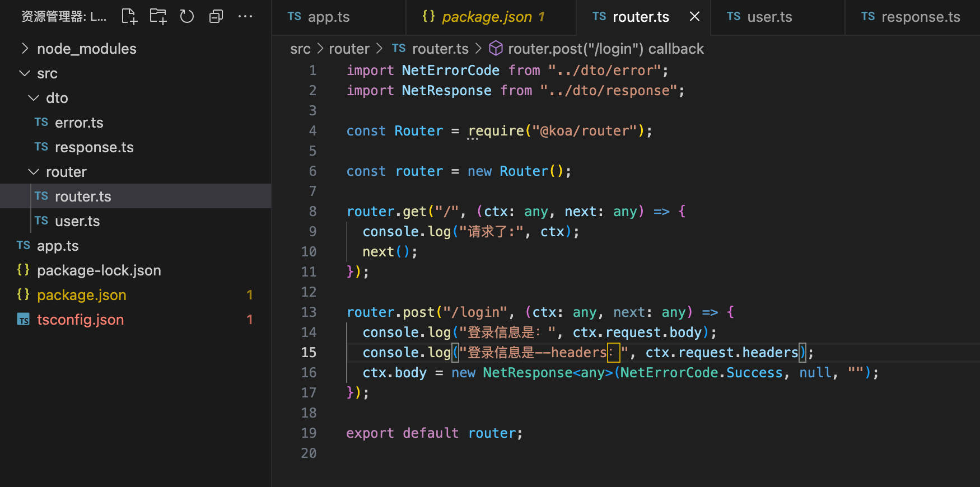The height and width of the screenshot is (487, 980).
Task: Open the user.ts editor tab
Action: point(769,17)
